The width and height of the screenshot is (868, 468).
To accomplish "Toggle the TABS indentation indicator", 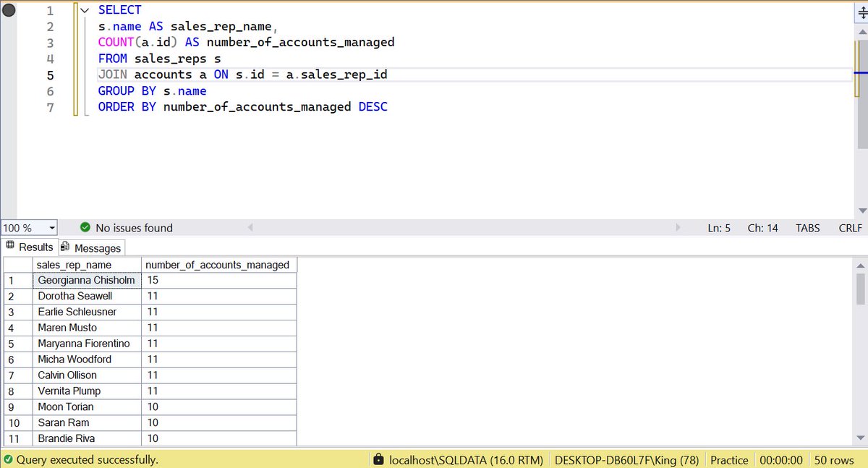I will tap(807, 227).
